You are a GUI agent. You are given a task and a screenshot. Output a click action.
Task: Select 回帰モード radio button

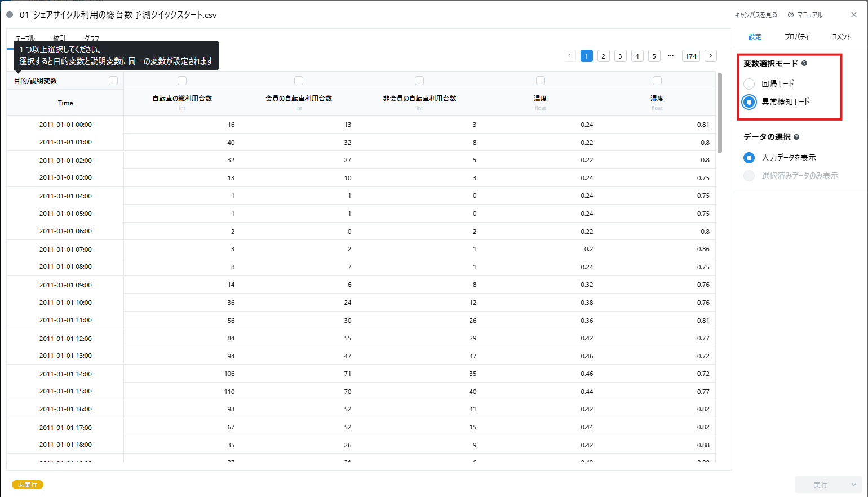pyautogui.click(x=749, y=84)
